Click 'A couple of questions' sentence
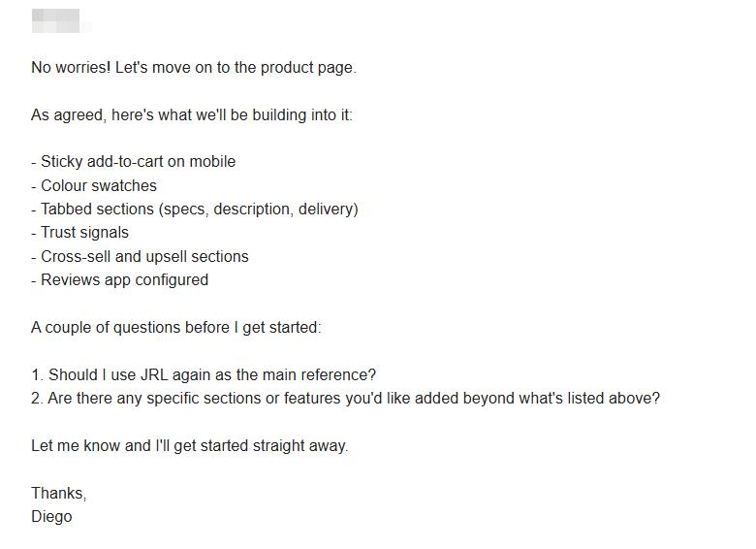 (x=176, y=327)
